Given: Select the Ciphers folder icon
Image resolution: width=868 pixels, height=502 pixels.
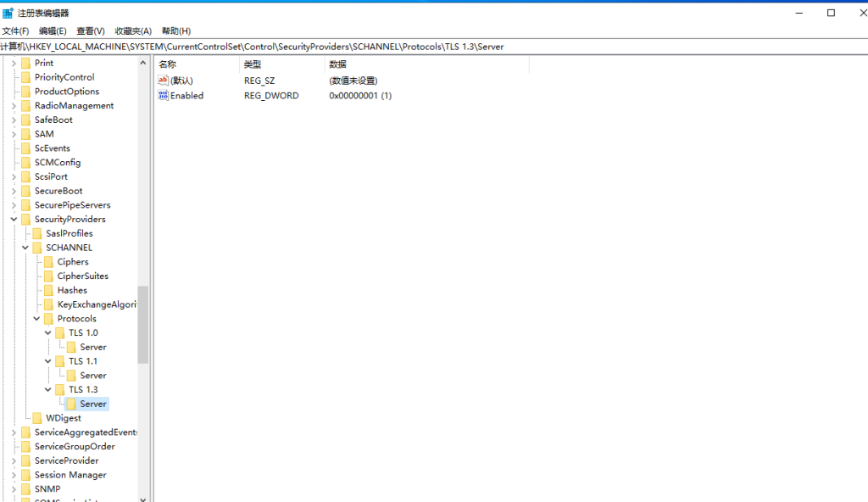Looking at the screenshot, I should 48,262.
